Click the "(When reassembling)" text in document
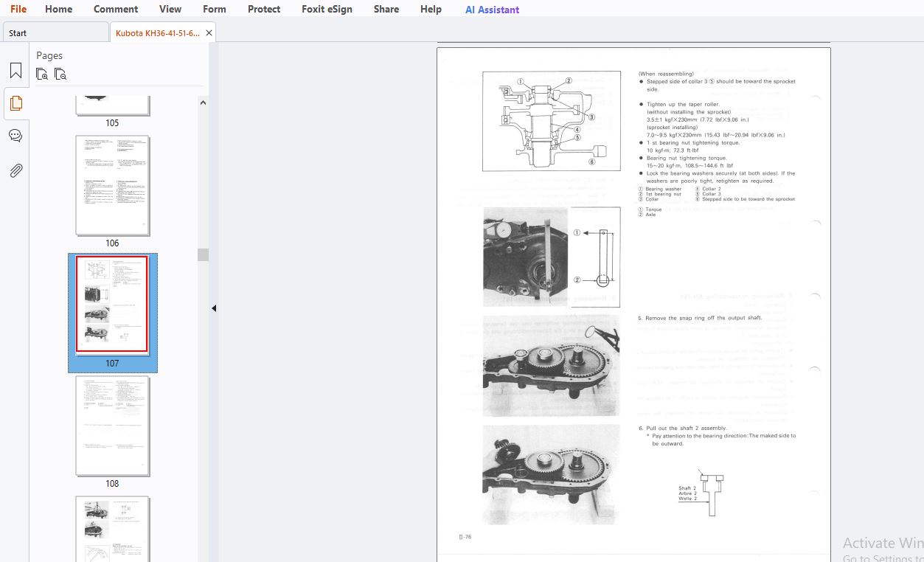This screenshot has width=924, height=562. point(666,74)
